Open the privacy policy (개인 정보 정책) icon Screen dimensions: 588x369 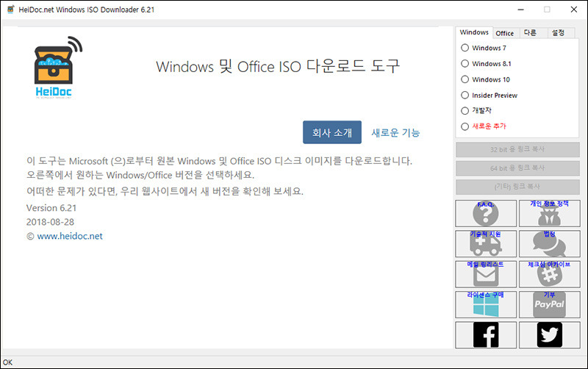tap(549, 213)
